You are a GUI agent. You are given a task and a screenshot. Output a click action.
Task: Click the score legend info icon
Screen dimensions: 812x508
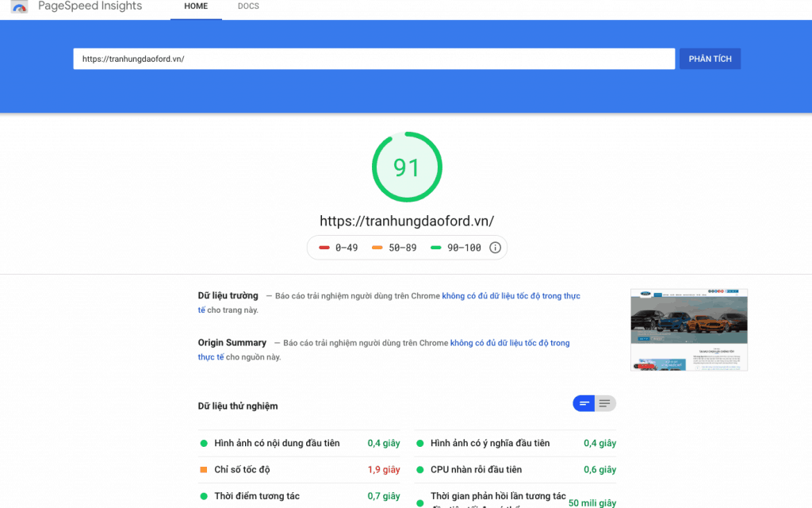pyautogui.click(x=495, y=248)
